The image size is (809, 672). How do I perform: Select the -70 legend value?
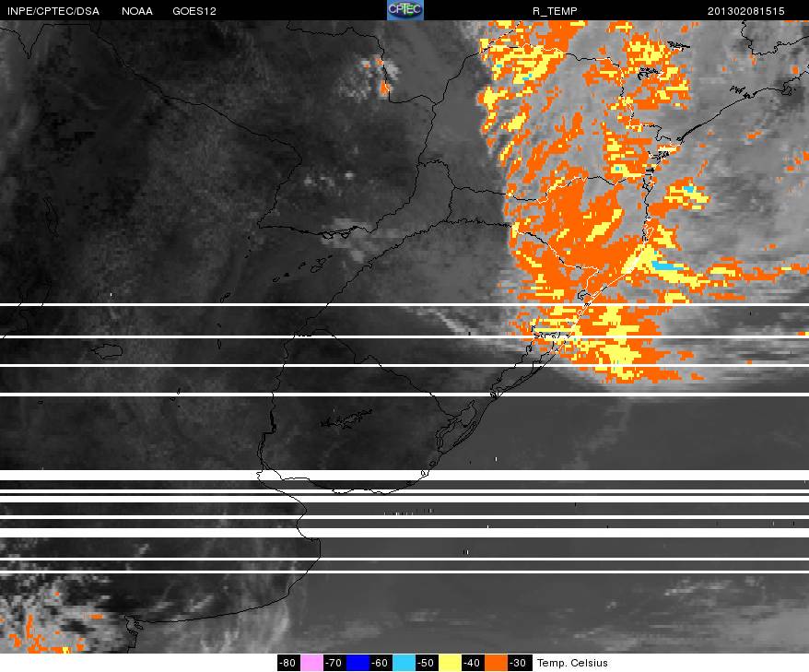(334, 663)
